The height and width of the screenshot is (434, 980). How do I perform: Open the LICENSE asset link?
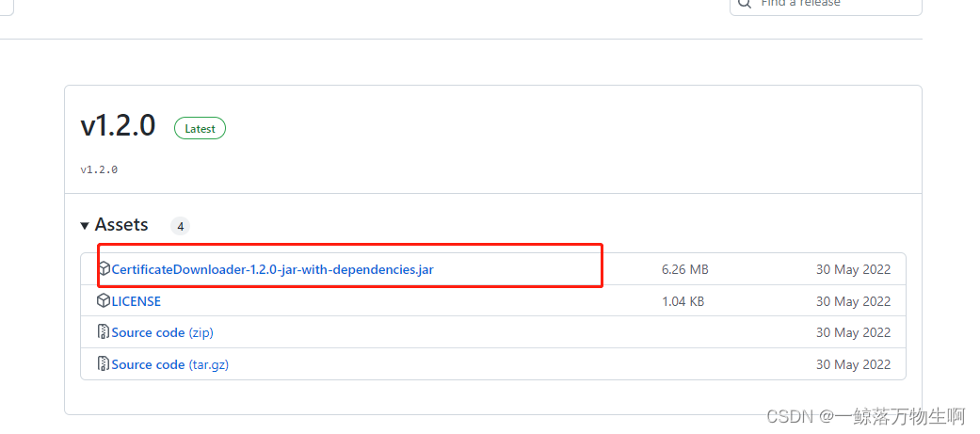coord(137,301)
